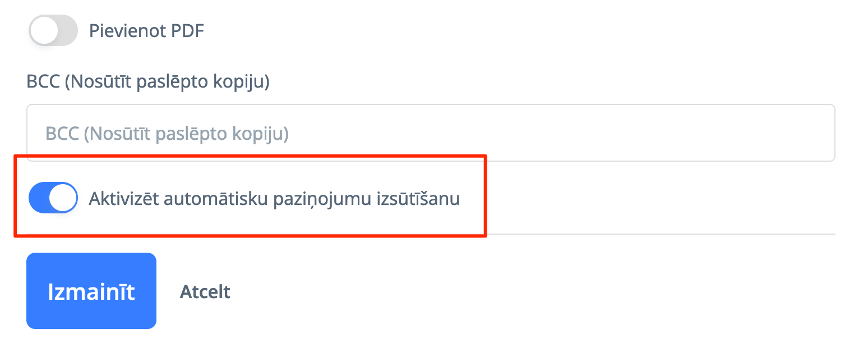The image size is (868, 347).
Task: Cancel editing via Atcelt
Action: coord(205,292)
